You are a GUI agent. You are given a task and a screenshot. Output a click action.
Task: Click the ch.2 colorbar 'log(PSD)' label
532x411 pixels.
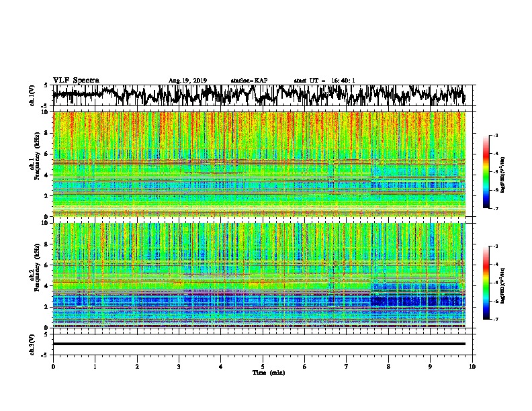(x=502, y=285)
